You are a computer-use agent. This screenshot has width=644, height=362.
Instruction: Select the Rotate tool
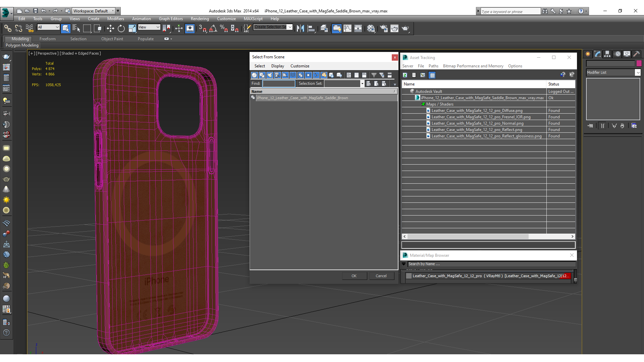(x=121, y=29)
